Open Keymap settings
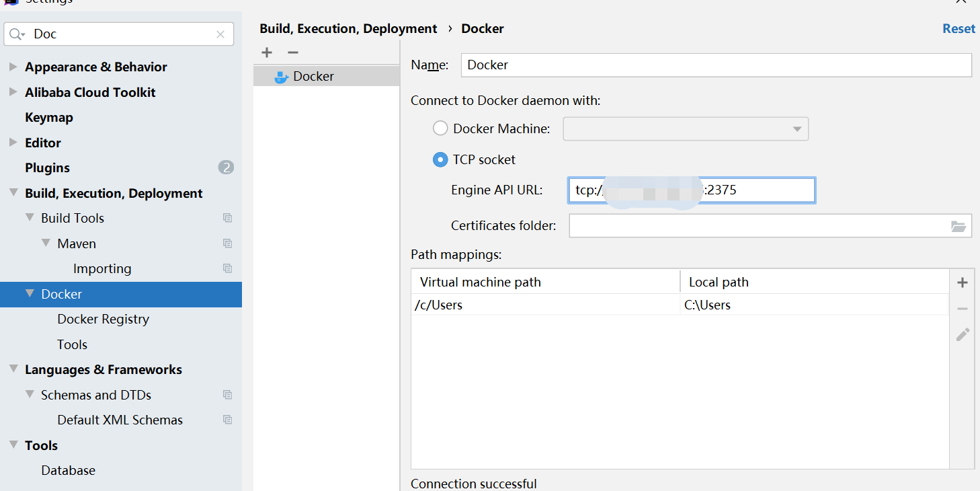This screenshot has width=980, height=491. tap(48, 117)
